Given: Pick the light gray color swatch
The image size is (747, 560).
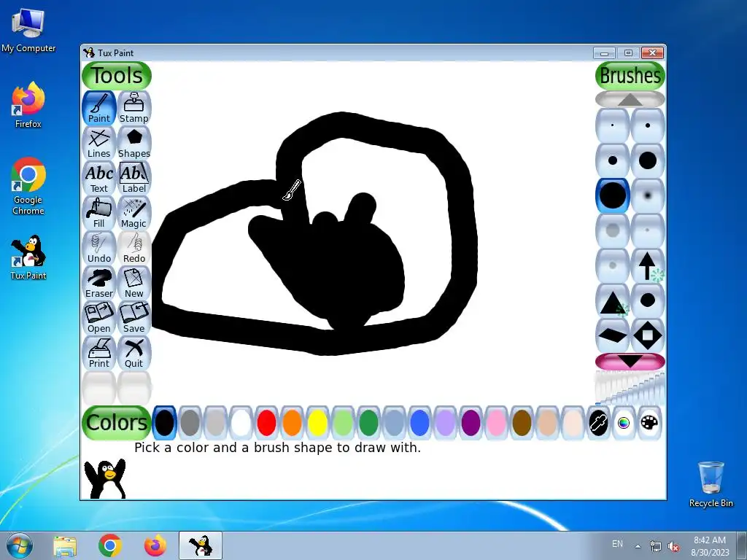Looking at the screenshot, I should coord(215,423).
